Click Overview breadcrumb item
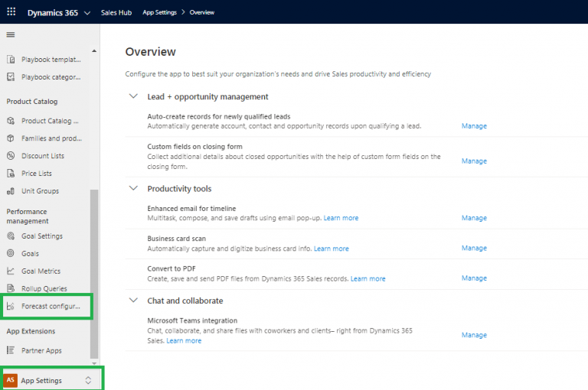 point(202,12)
